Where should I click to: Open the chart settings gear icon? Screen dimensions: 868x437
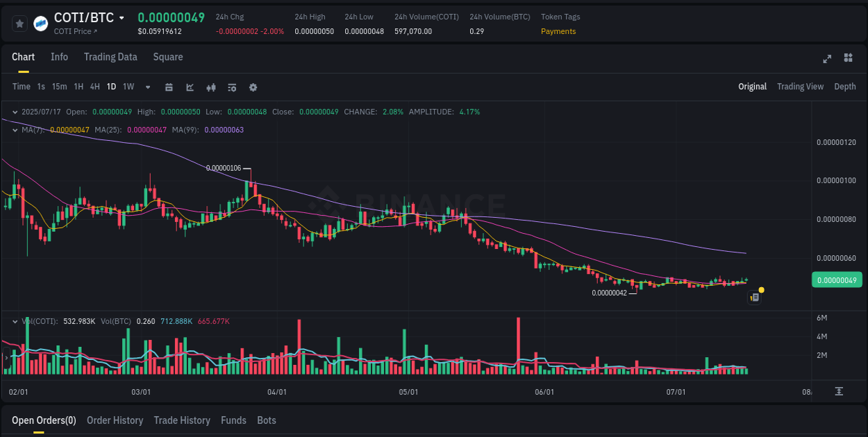(x=253, y=87)
